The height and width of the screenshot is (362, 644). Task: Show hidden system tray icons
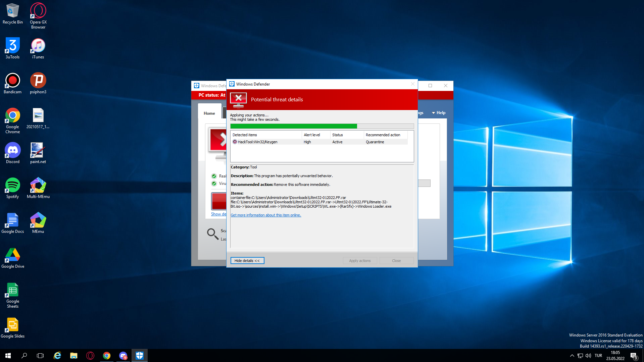[572, 355]
